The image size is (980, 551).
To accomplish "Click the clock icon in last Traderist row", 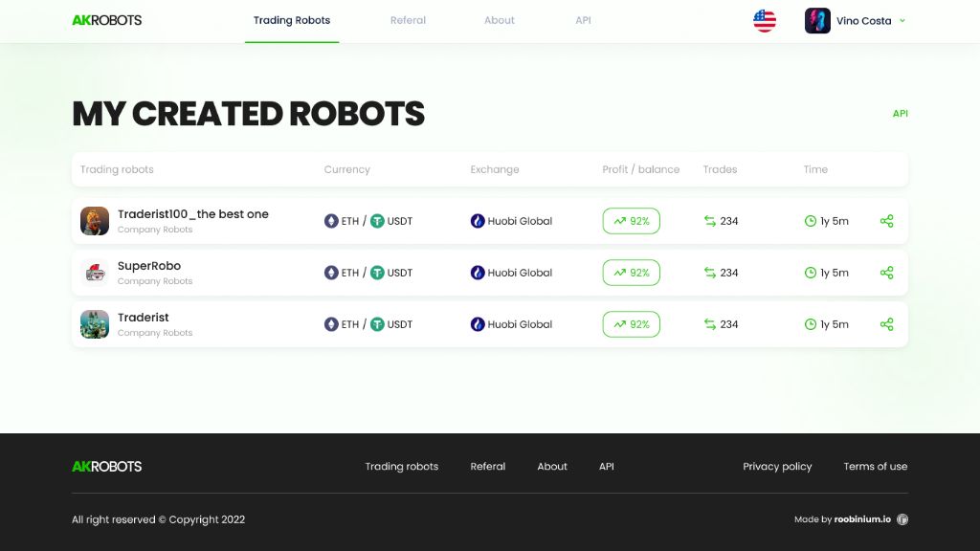I will 810,325.
